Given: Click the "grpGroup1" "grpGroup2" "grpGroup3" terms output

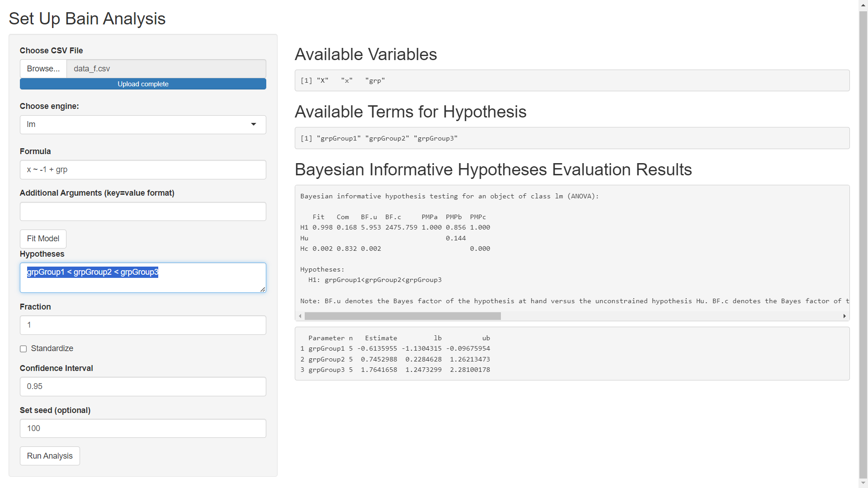Looking at the screenshot, I should point(379,138).
